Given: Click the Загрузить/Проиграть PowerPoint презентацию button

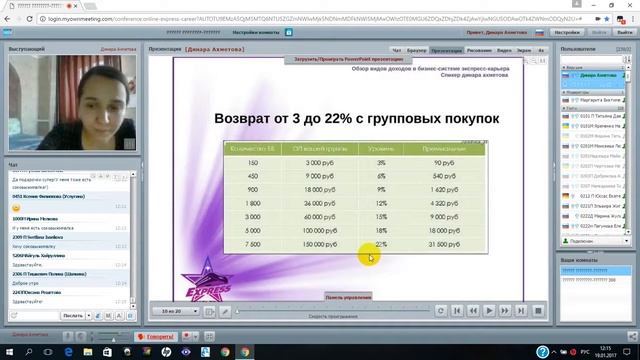Looking at the screenshot, I should point(348,59).
